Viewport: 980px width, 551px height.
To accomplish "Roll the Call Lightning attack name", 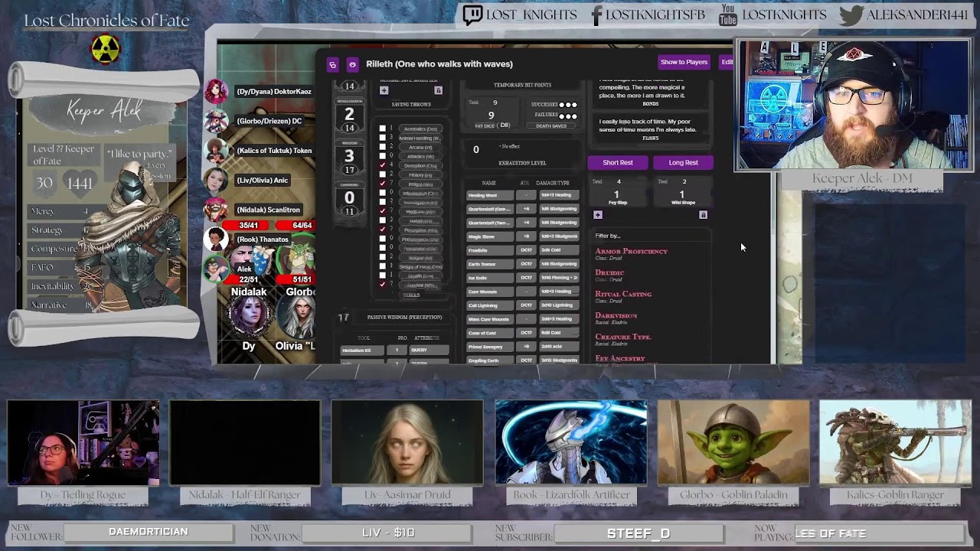I will tap(488, 305).
